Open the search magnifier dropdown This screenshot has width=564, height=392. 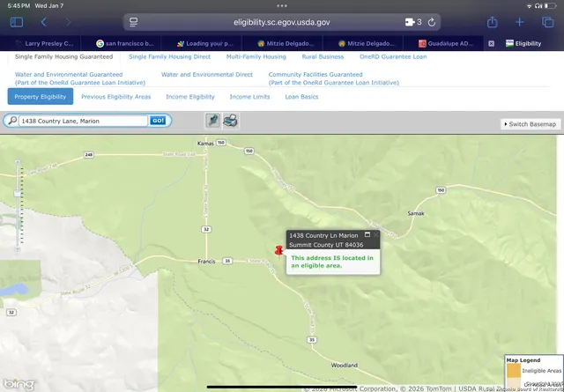pyautogui.click(x=11, y=121)
